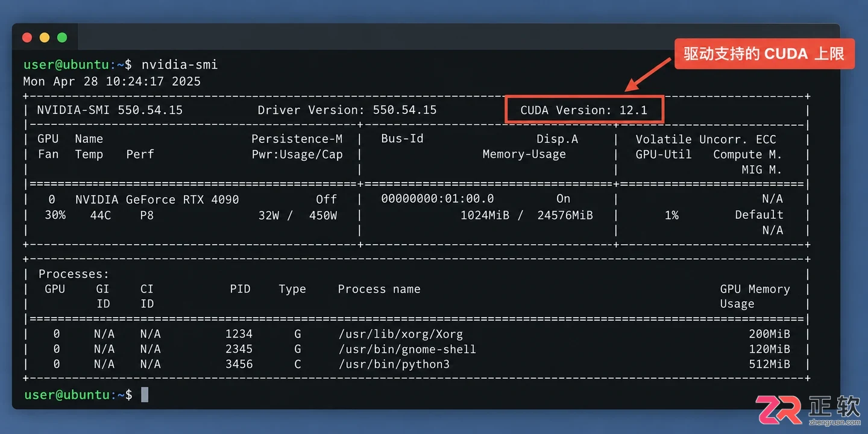
Task: Select process ID 1234
Action: (x=239, y=334)
